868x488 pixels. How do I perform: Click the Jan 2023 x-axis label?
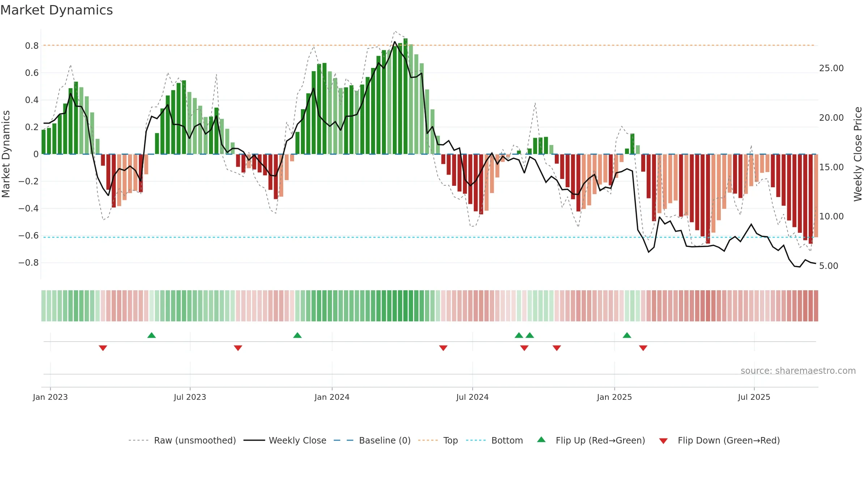(50, 397)
